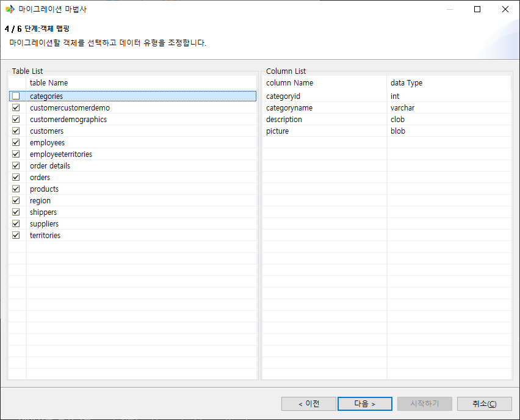520x420 pixels.
Task: Uncheck the territories table checkbox
Action: [16, 235]
